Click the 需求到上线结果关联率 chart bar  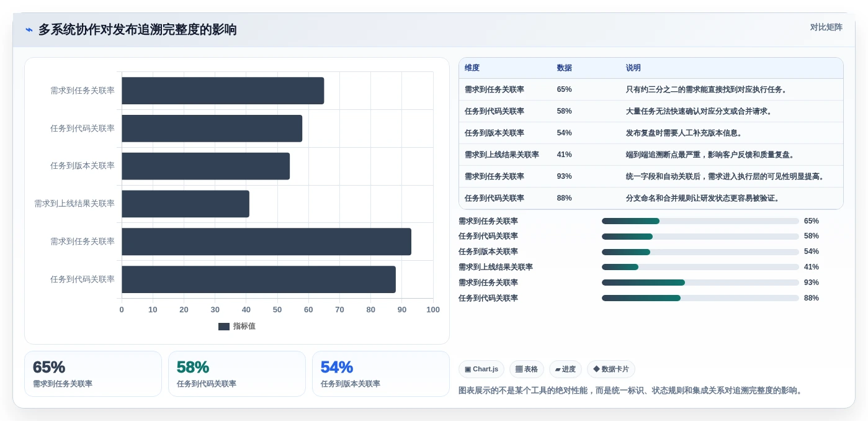pos(186,204)
